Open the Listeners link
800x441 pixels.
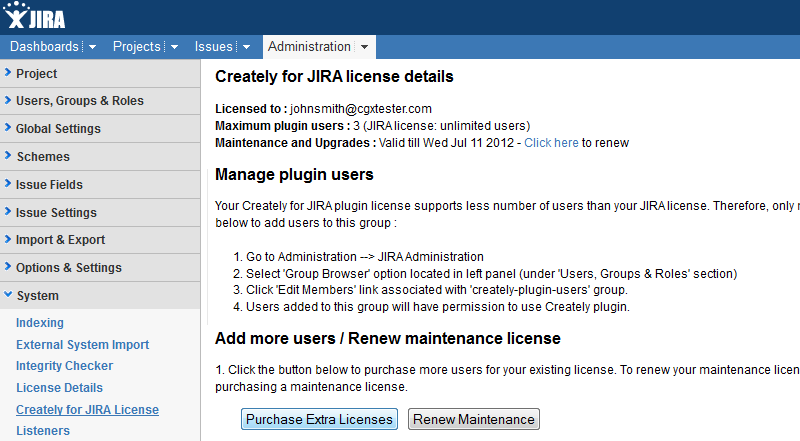point(43,431)
